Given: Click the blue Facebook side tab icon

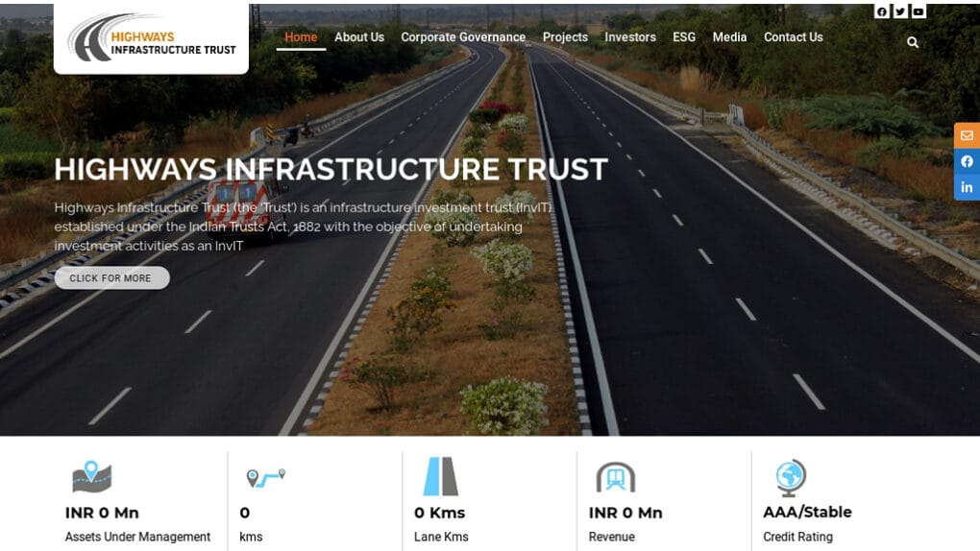Looking at the screenshot, I should point(967,162).
